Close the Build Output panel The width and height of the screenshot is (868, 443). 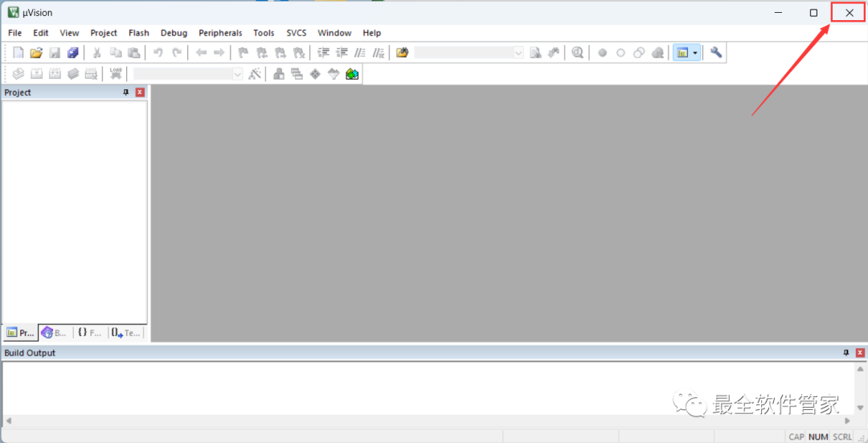point(860,353)
